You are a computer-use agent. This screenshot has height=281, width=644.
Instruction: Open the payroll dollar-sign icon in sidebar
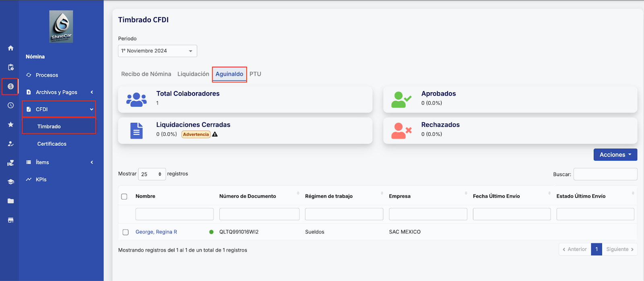(x=10, y=87)
